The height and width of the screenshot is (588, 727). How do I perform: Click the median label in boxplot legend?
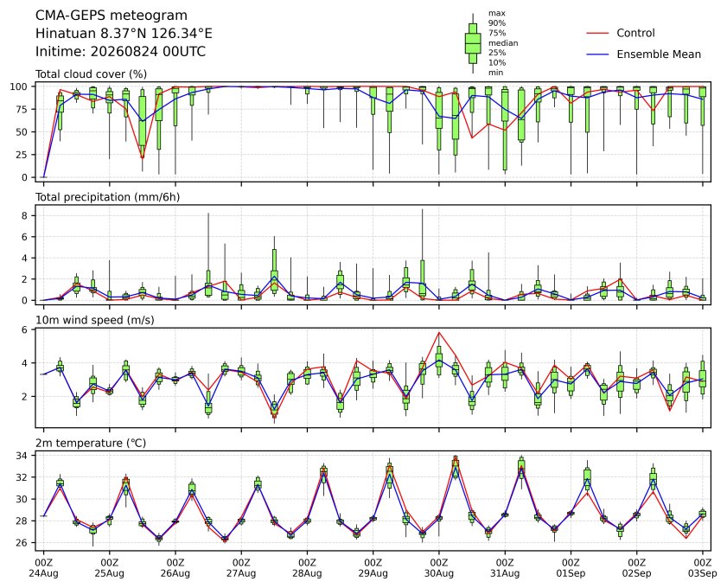point(503,43)
